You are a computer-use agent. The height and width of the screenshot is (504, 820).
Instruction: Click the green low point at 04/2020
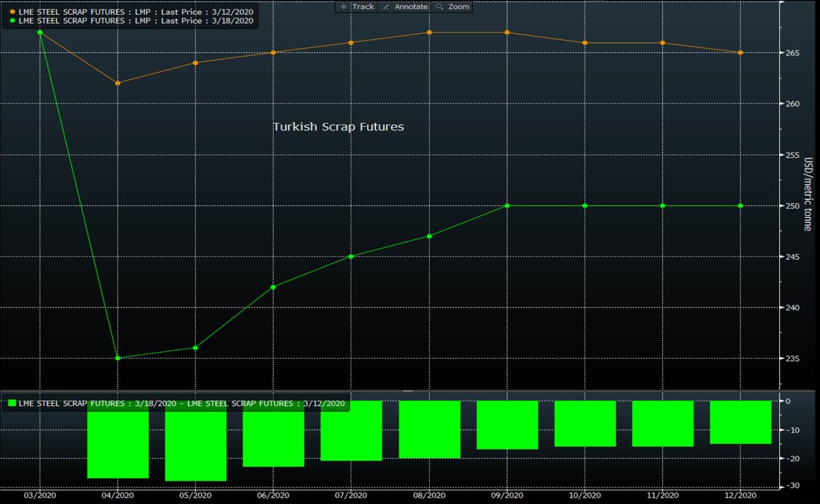click(x=118, y=358)
